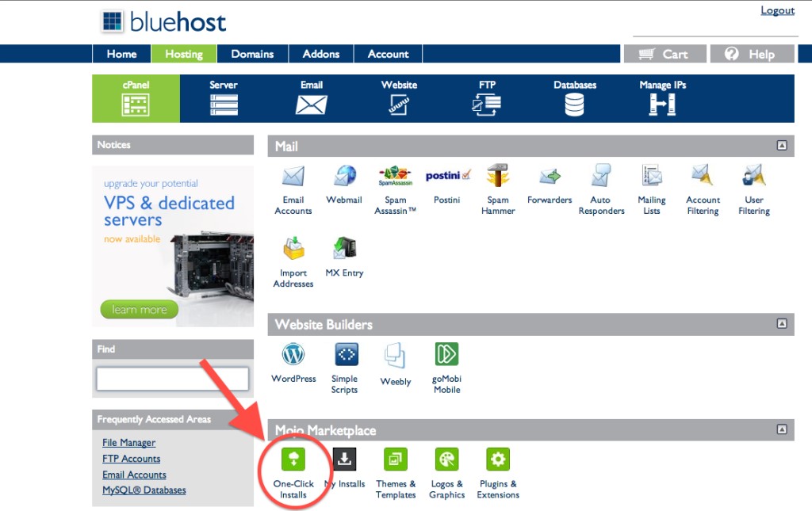Image resolution: width=812 pixels, height=511 pixels.
Task: Launch WordPress website builder
Action: coord(293,363)
